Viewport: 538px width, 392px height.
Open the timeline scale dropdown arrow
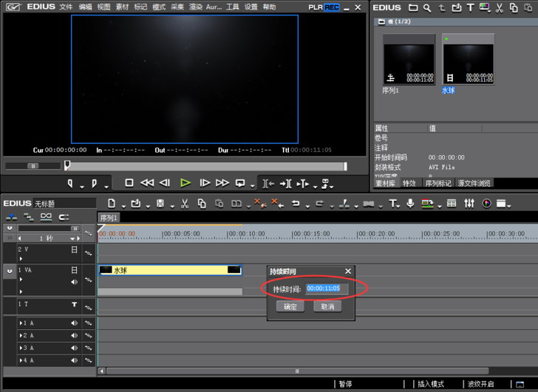point(72,239)
